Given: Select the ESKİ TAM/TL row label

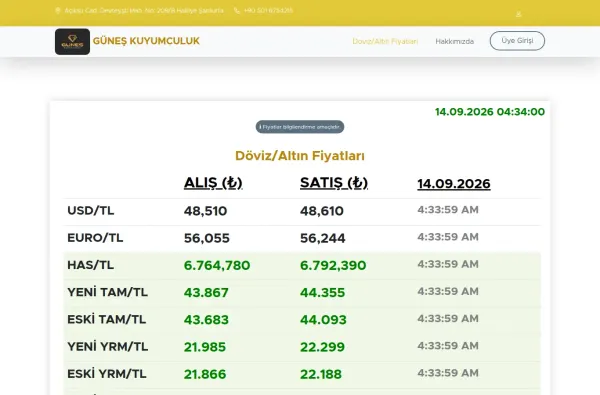Looking at the screenshot, I should [107, 319].
